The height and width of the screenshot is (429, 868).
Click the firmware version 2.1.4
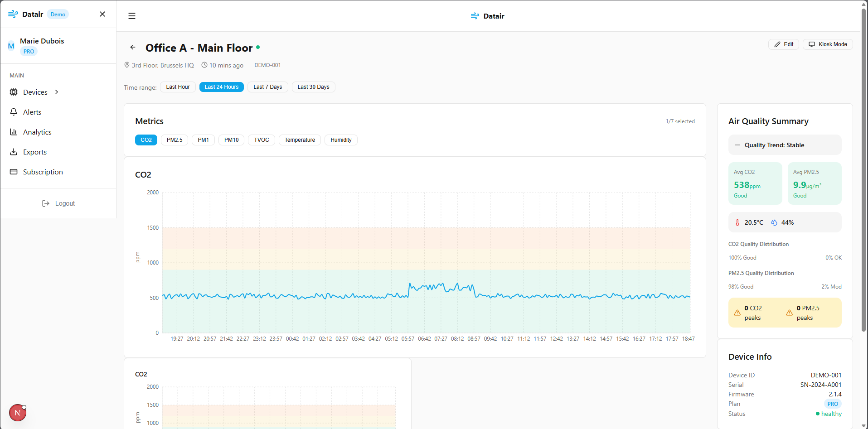(835, 394)
